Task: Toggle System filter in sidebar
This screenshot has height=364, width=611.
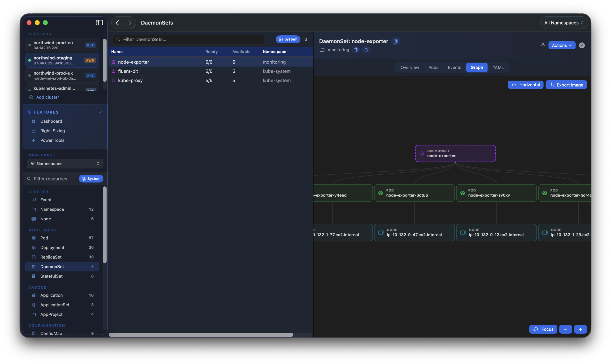Action: click(91, 179)
